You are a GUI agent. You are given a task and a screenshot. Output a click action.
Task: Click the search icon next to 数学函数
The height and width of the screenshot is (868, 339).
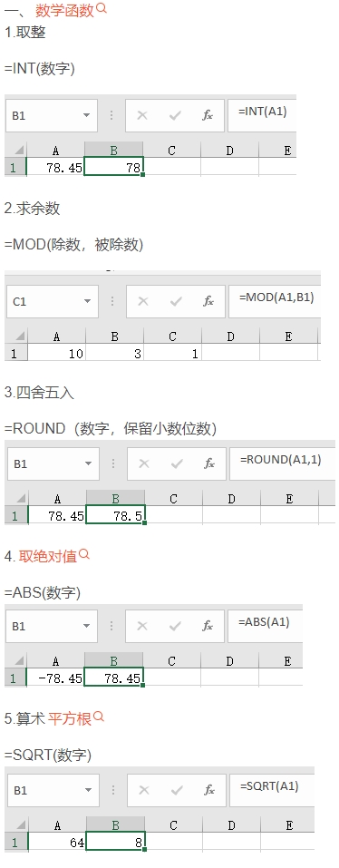click(x=102, y=8)
